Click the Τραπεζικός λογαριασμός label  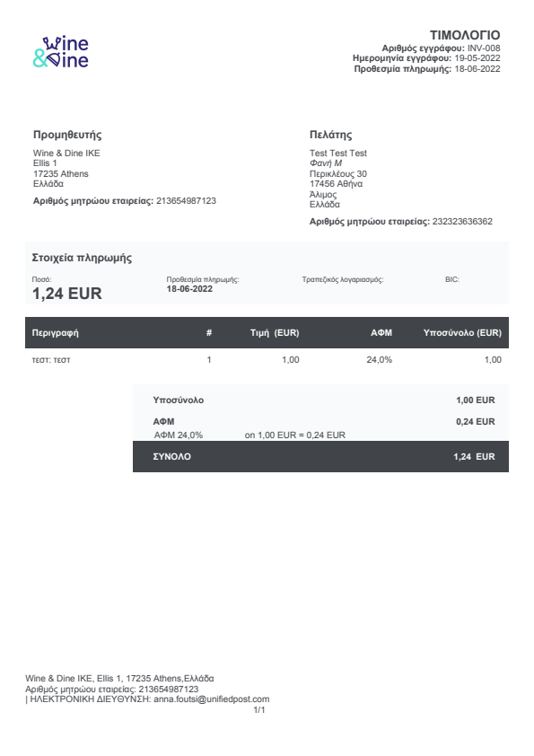[343, 279]
